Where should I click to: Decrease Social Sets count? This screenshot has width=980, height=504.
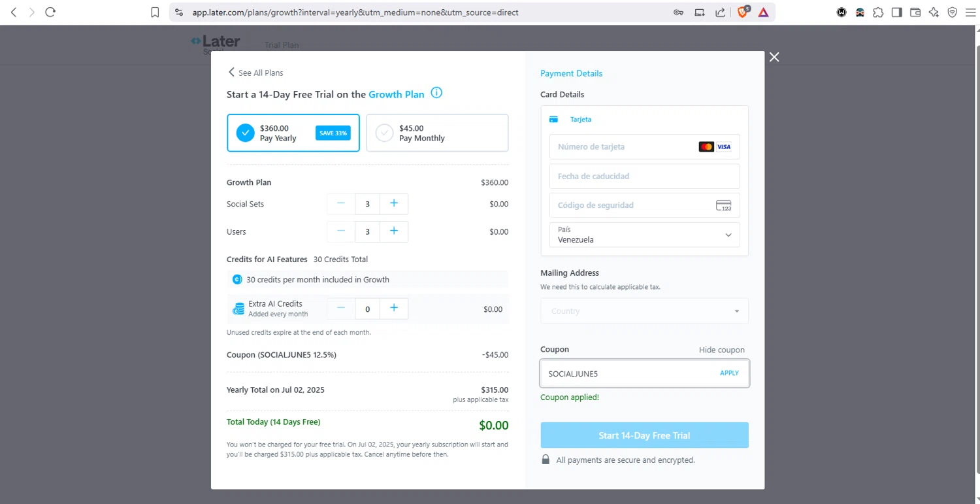[341, 204]
